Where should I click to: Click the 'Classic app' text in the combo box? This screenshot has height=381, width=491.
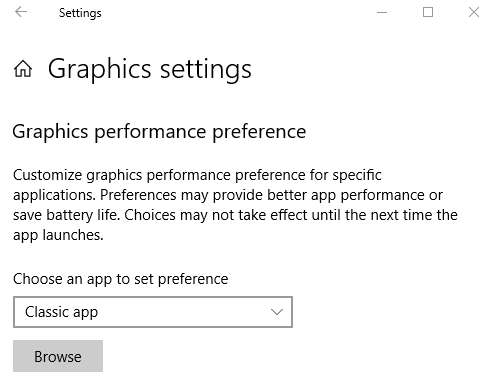click(61, 312)
